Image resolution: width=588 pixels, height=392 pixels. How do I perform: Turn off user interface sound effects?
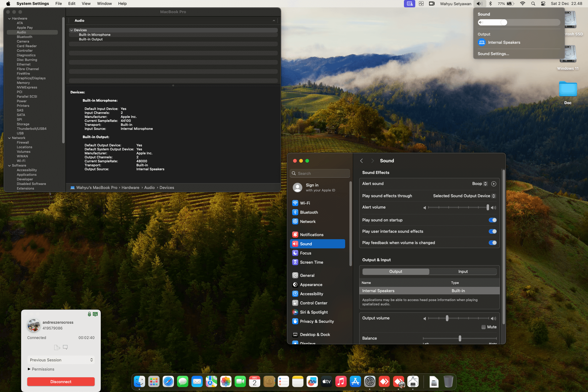492,231
